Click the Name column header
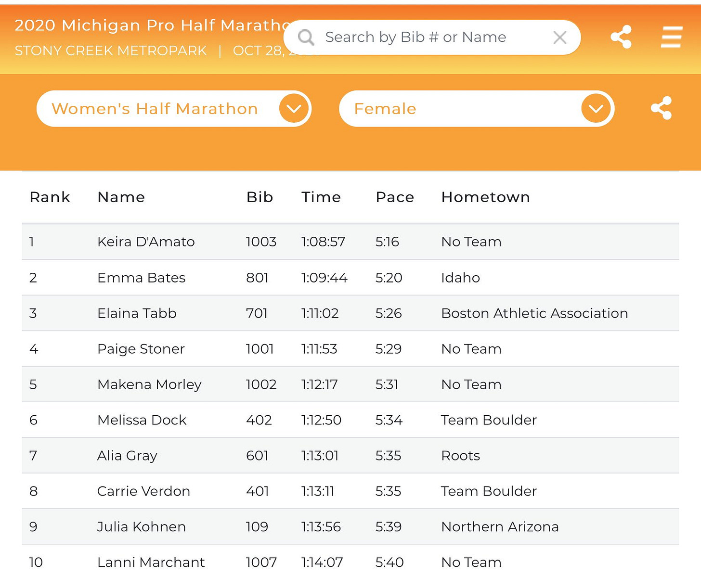The image size is (701, 588). (121, 197)
